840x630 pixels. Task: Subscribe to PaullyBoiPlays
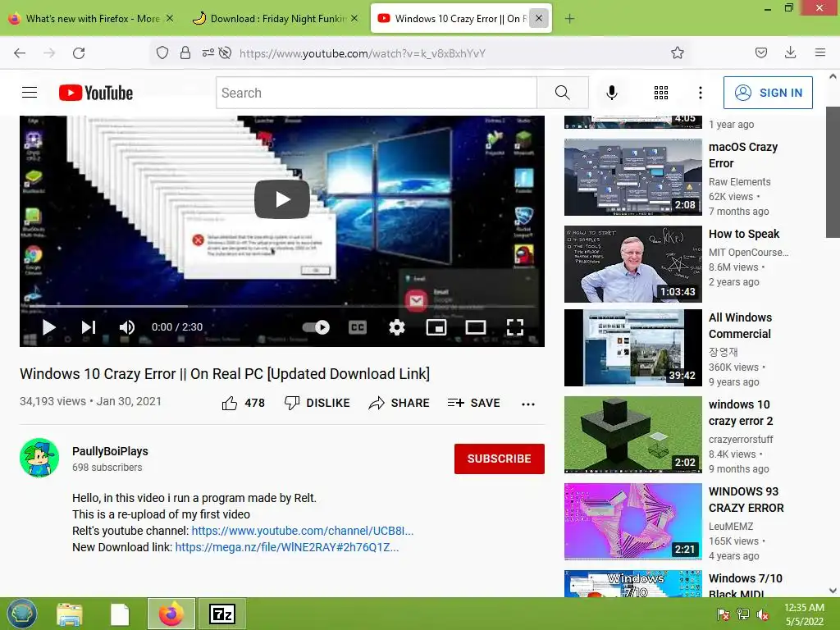[500, 459]
